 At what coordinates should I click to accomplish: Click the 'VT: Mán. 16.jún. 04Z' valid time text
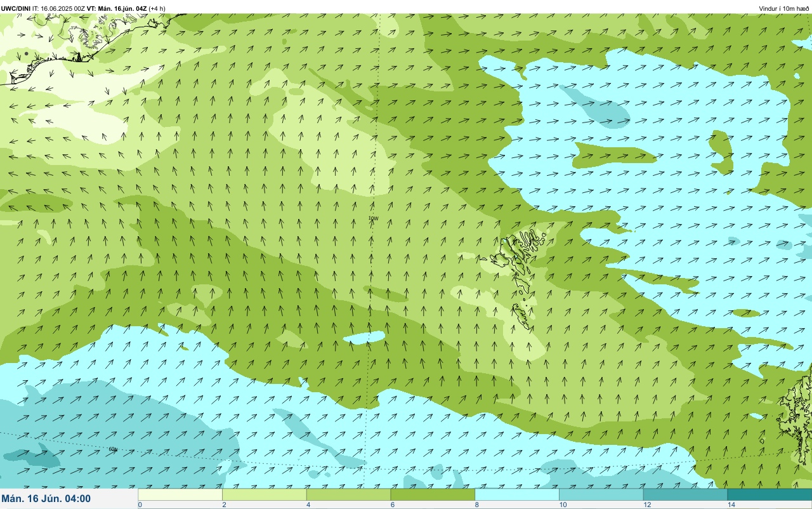point(117,8)
